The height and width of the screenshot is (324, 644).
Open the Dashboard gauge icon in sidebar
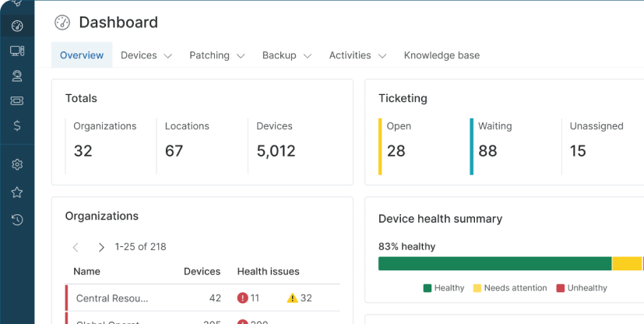[17, 26]
